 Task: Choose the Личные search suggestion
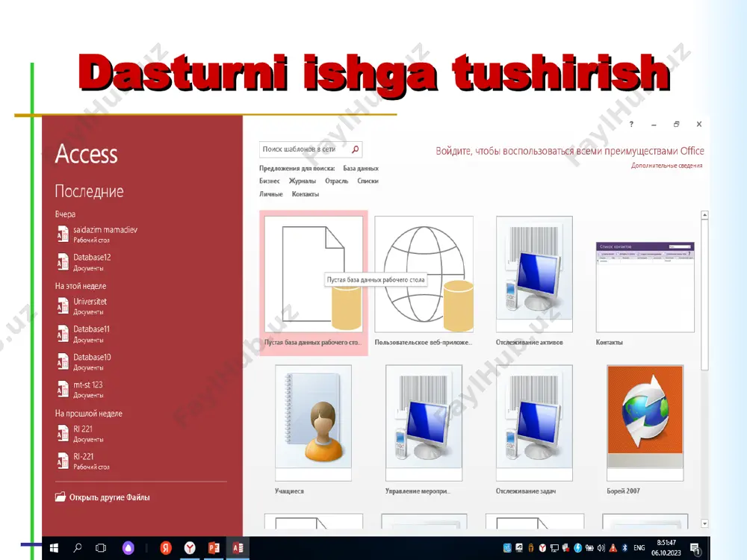click(x=270, y=194)
